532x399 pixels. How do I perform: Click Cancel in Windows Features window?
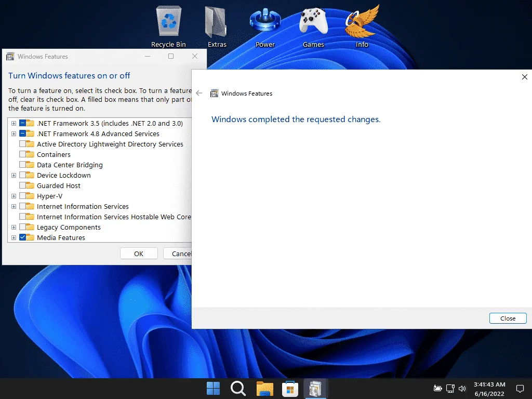point(178,254)
